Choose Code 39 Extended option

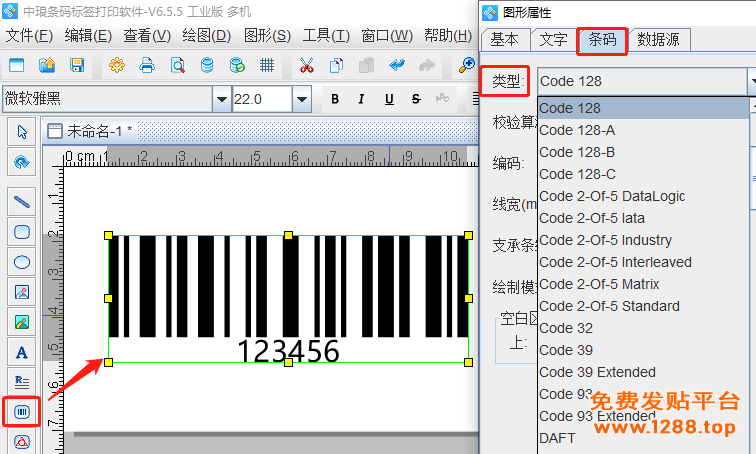tap(644, 372)
